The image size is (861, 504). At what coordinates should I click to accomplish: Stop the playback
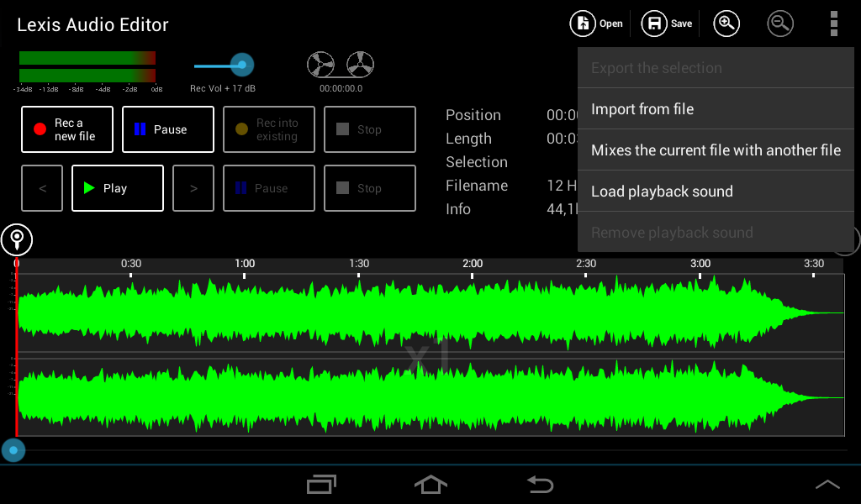370,188
